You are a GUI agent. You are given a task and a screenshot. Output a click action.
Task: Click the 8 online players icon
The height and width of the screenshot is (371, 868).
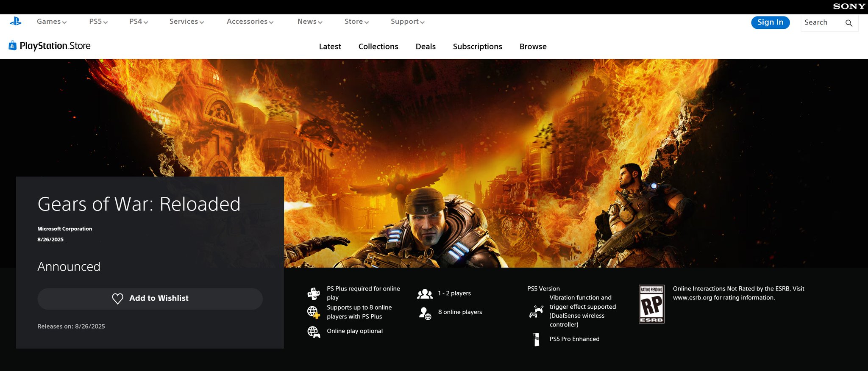click(425, 313)
